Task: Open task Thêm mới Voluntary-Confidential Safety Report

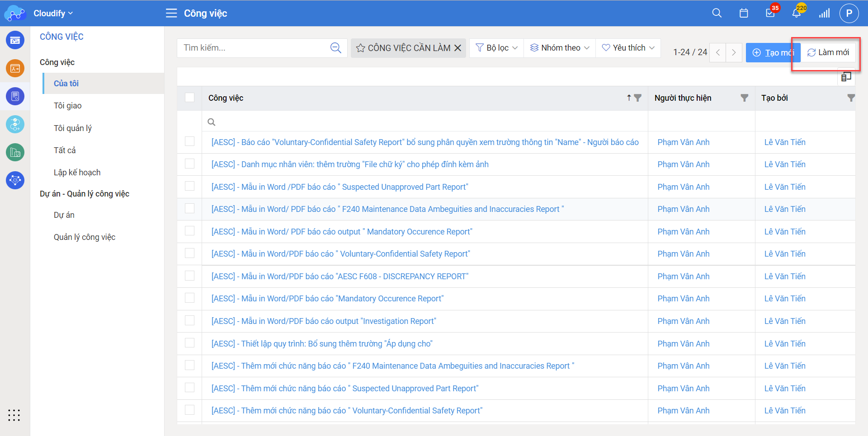Action: click(347, 411)
